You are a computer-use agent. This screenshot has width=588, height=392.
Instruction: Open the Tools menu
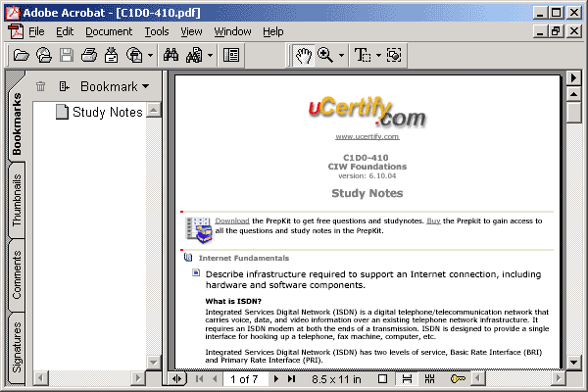(157, 32)
